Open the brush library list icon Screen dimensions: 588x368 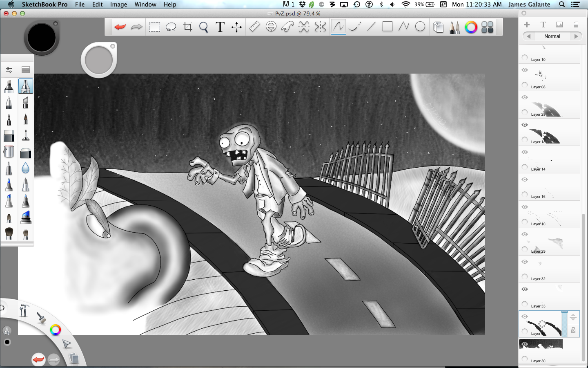26,70
